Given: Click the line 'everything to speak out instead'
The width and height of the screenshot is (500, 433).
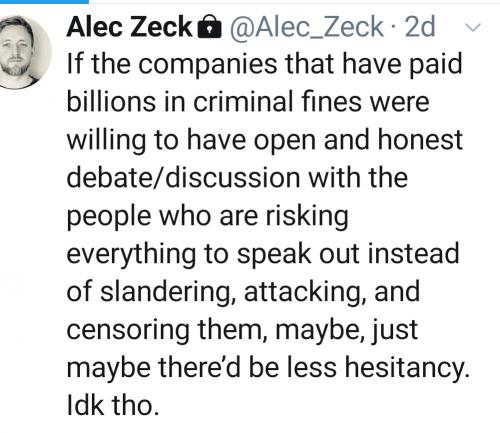Looking at the screenshot, I should [263, 255].
